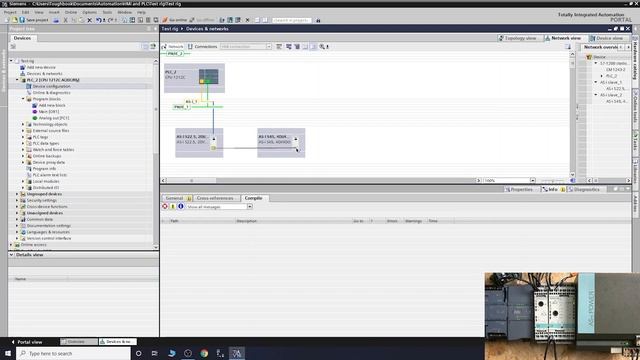Open the HMI connection type dropdown
The width and height of the screenshot is (640, 360).
[x=269, y=47]
